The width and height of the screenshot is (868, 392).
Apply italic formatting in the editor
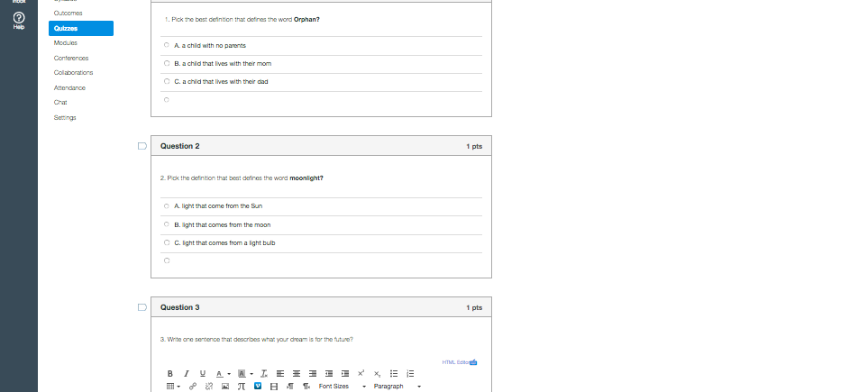pos(186,373)
